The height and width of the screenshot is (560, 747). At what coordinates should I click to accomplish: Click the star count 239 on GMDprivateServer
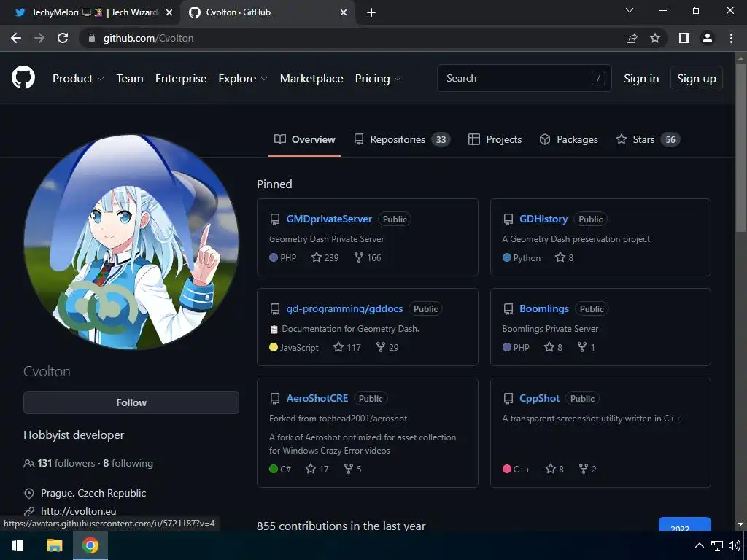(325, 257)
